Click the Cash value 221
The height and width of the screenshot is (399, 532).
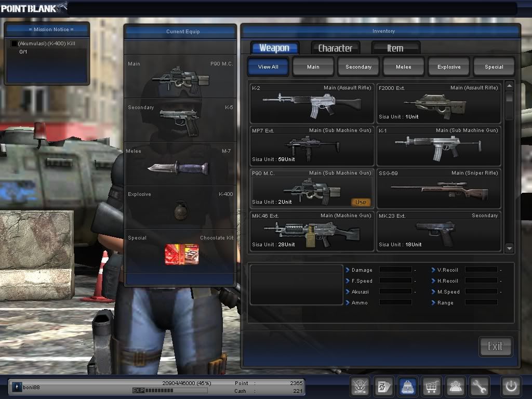(x=298, y=391)
